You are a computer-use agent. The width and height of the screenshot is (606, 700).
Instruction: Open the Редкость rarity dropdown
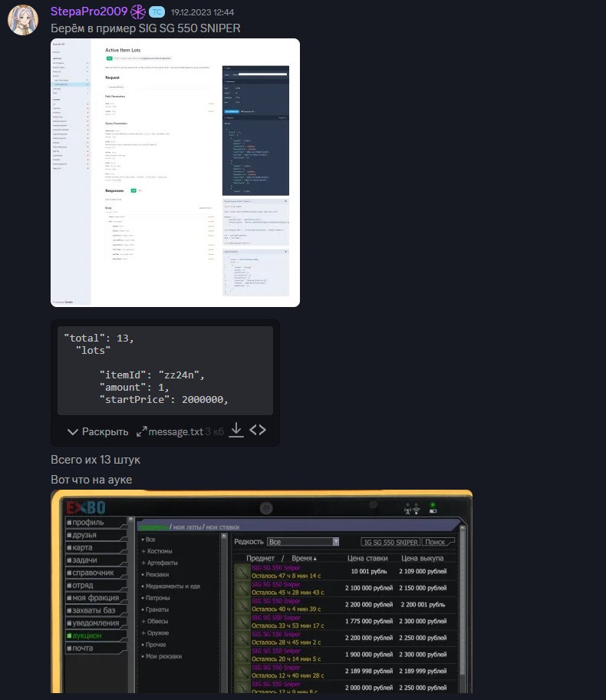(x=303, y=542)
